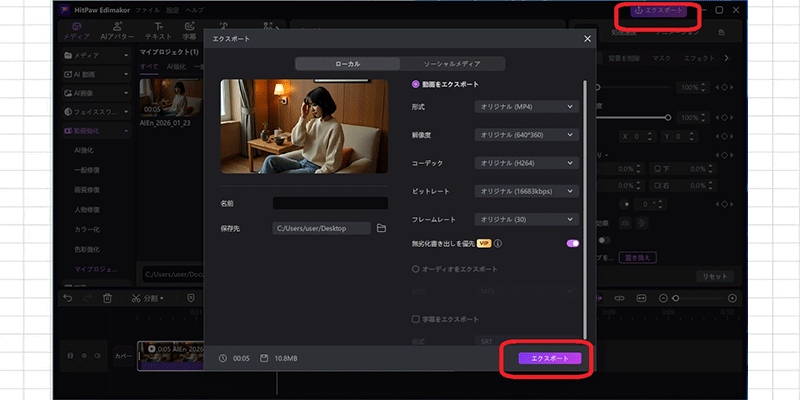Select オーディオをエクスポート radio button
The height and width of the screenshot is (400, 800).
tap(415, 269)
